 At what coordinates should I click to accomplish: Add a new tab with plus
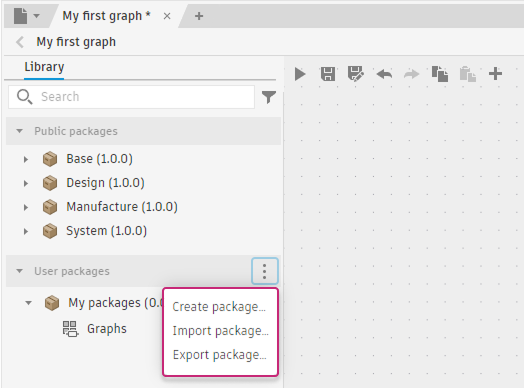(x=199, y=16)
